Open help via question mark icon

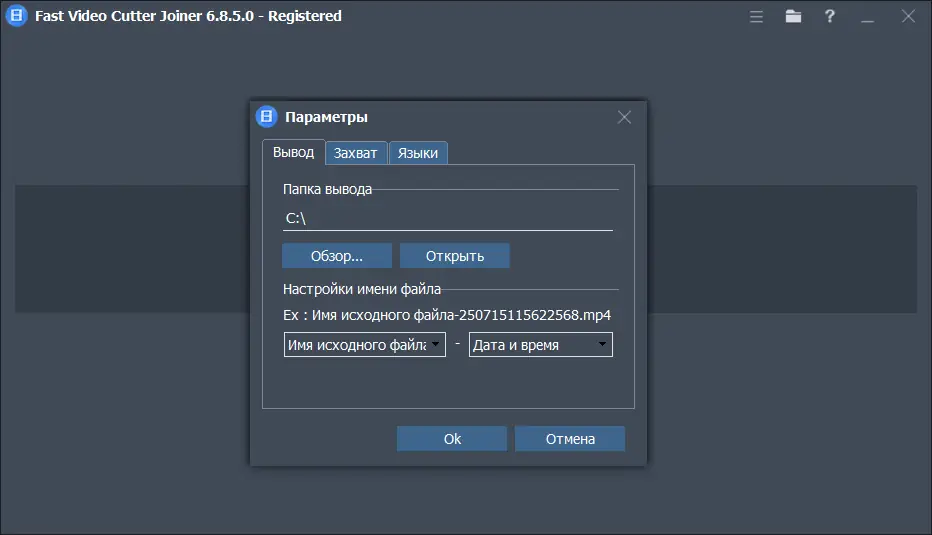830,16
